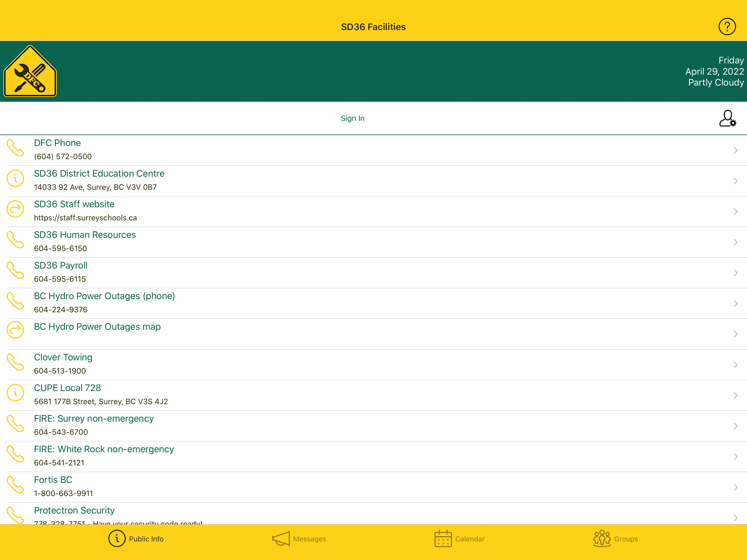Screen dimensions: 747x560
Task: Tap White Rock fire number 604-541-2121
Action: click(x=59, y=463)
